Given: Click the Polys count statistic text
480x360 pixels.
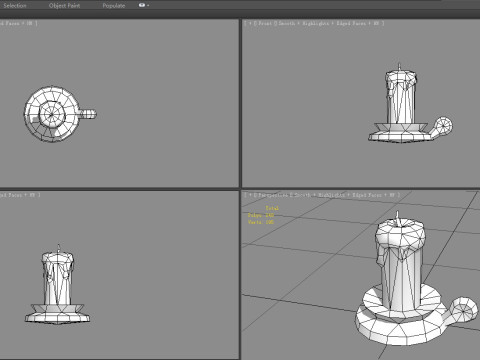Looking at the screenshot, I should [261, 215].
